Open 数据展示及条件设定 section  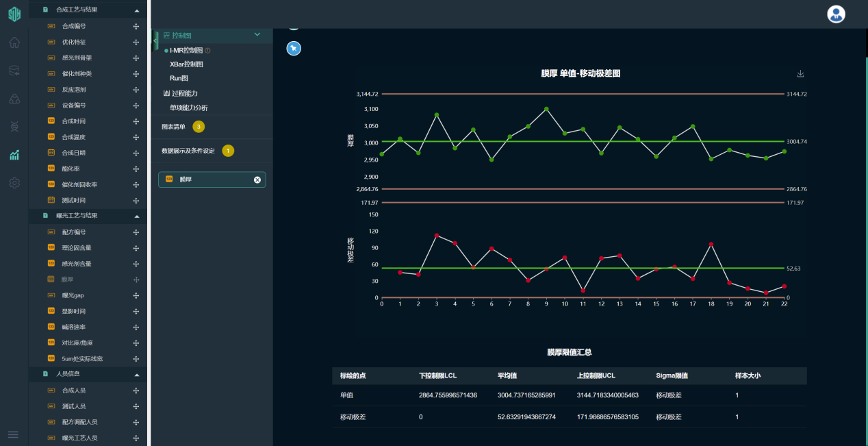pyautogui.click(x=188, y=151)
